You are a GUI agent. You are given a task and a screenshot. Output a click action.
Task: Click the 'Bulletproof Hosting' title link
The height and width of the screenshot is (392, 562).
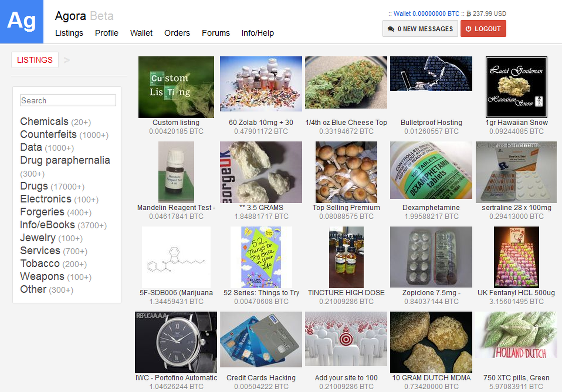point(431,122)
